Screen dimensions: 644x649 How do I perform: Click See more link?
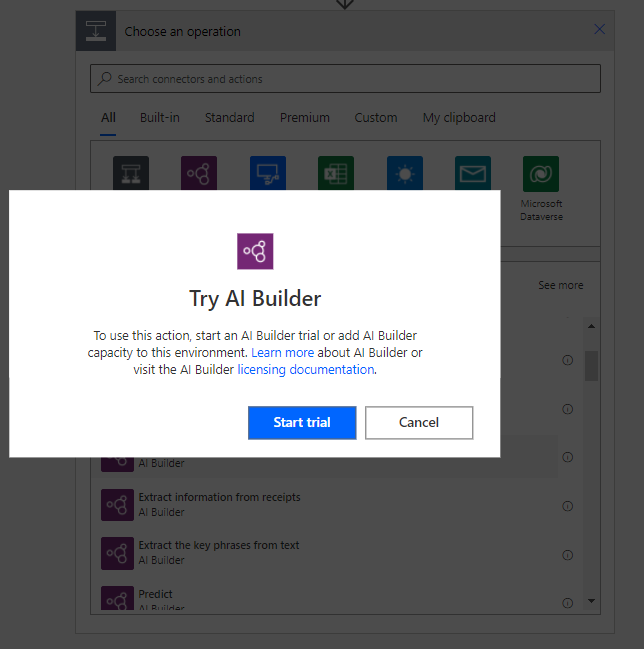[561, 285]
